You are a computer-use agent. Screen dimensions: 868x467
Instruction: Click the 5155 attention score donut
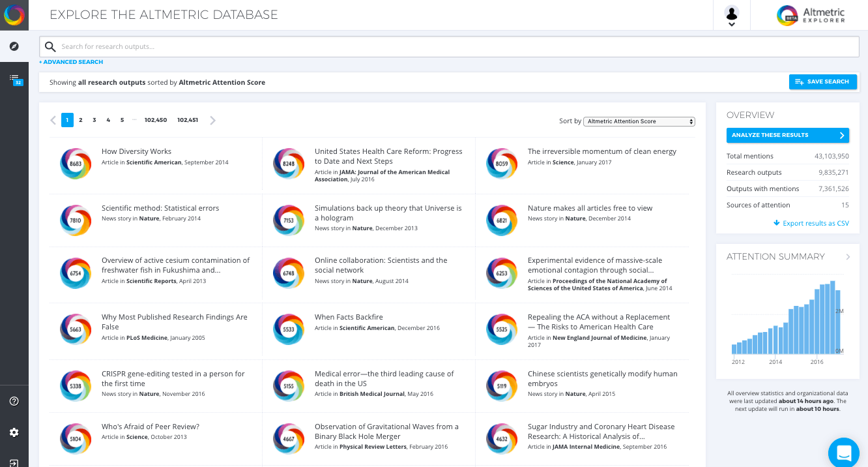[289, 386]
